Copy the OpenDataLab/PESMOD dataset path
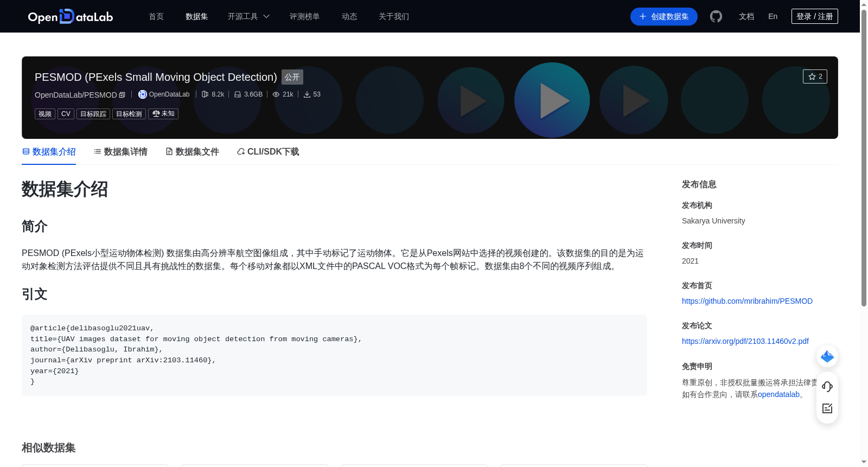This screenshot has width=868, height=467. [122, 95]
